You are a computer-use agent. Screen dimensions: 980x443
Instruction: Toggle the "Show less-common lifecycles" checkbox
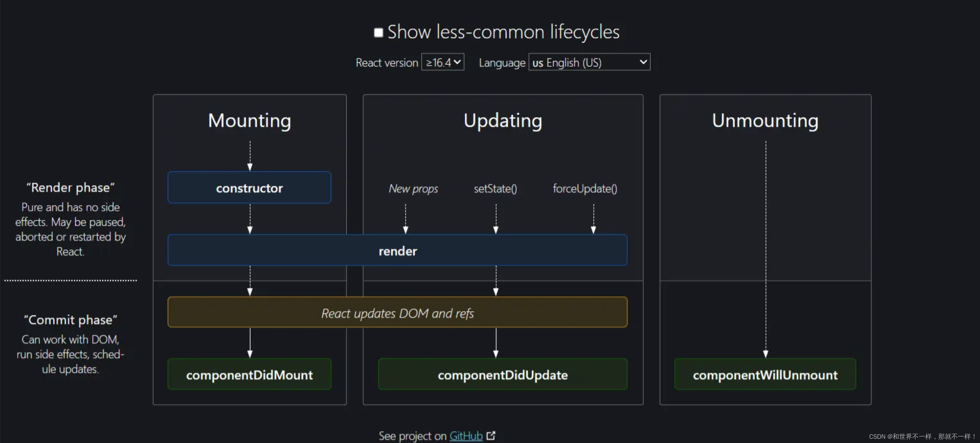click(x=379, y=32)
